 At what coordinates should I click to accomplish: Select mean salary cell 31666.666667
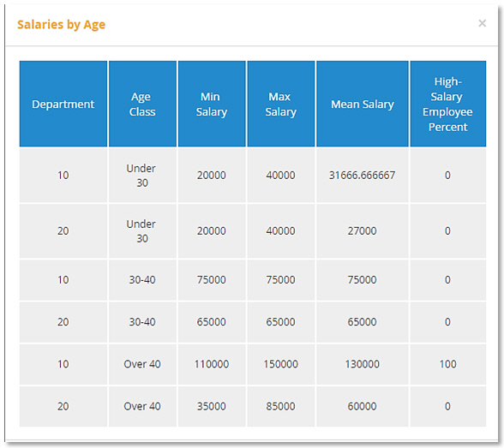point(363,176)
